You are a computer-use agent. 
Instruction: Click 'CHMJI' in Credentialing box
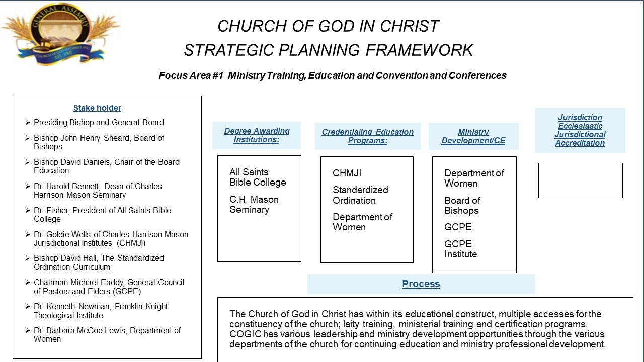(347, 173)
